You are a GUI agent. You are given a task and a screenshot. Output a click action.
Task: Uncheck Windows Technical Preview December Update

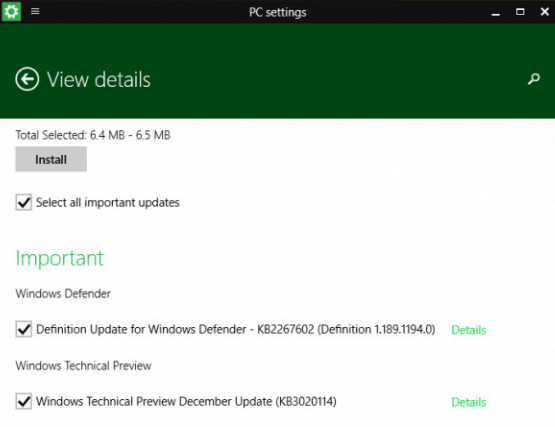point(24,401)
